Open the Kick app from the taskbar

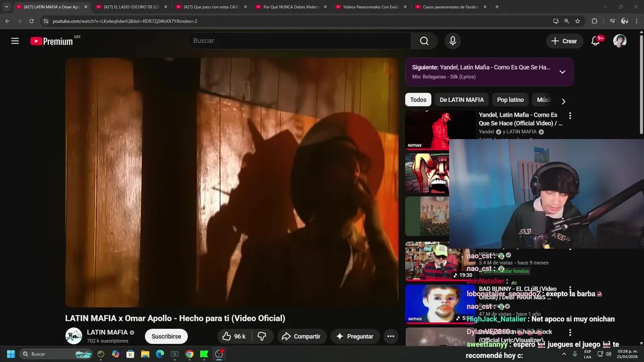pyautogui.click(x=204, y=354)
